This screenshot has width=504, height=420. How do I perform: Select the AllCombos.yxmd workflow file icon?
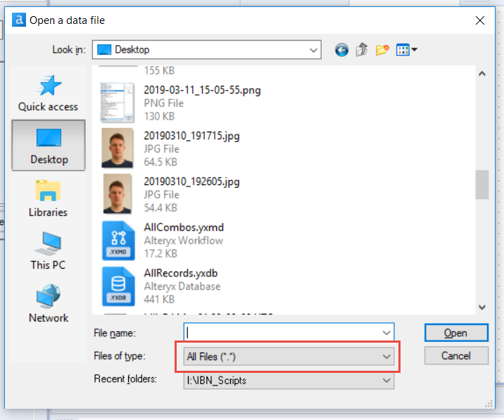pyautogui.click(x=118, y=241)
